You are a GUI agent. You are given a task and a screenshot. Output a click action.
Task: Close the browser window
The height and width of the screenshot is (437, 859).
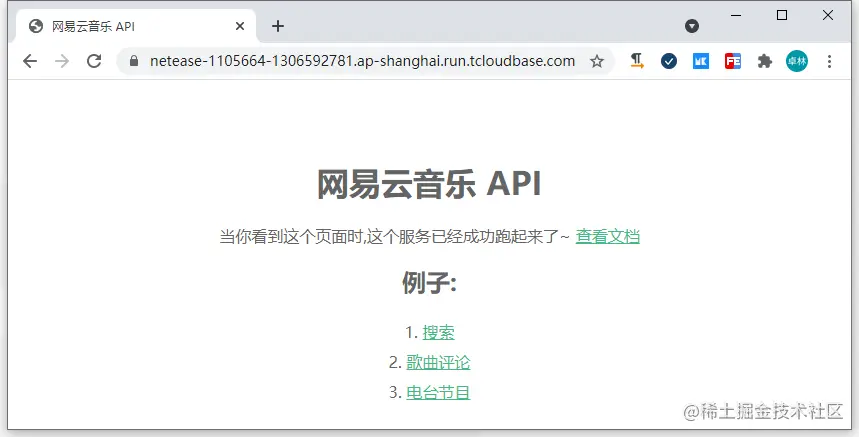828,15
